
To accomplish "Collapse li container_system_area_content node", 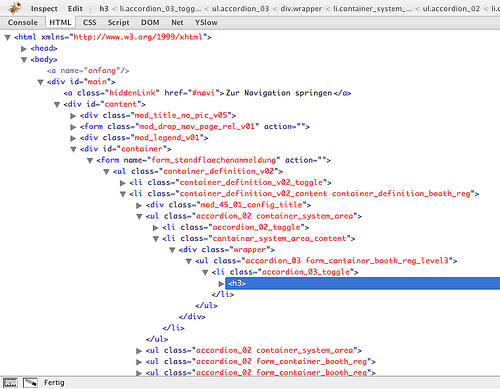I will pyautogui.click(x=156, y=239).
